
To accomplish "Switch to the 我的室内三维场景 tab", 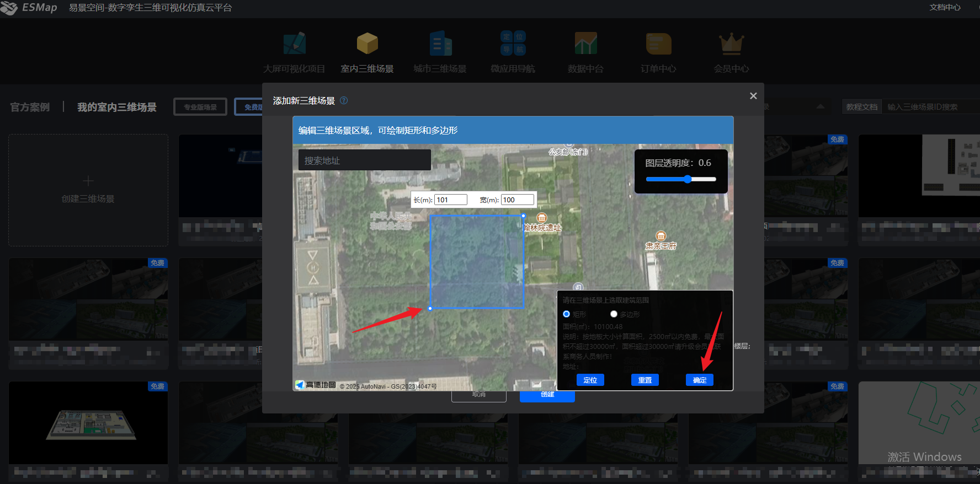I will [117, 107].
